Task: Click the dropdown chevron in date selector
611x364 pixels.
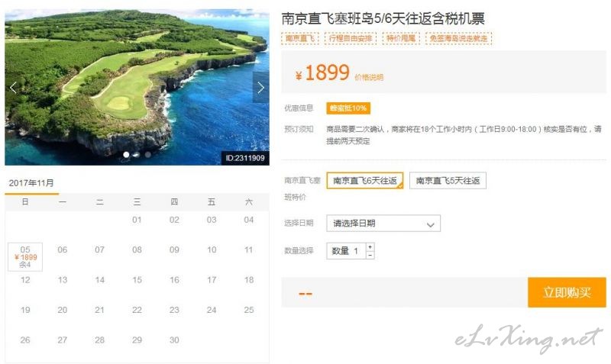Action: pyautogui.click(x=430, y=224)
